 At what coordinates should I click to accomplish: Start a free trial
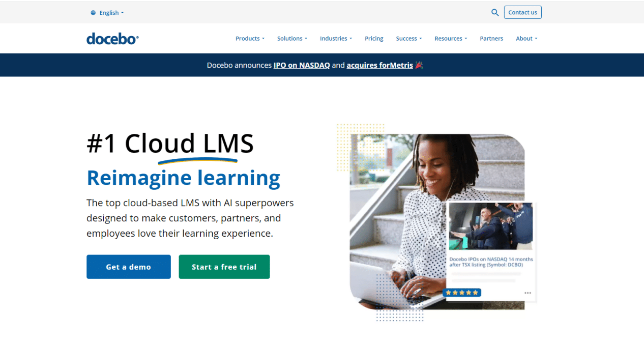tap(224, 267)
